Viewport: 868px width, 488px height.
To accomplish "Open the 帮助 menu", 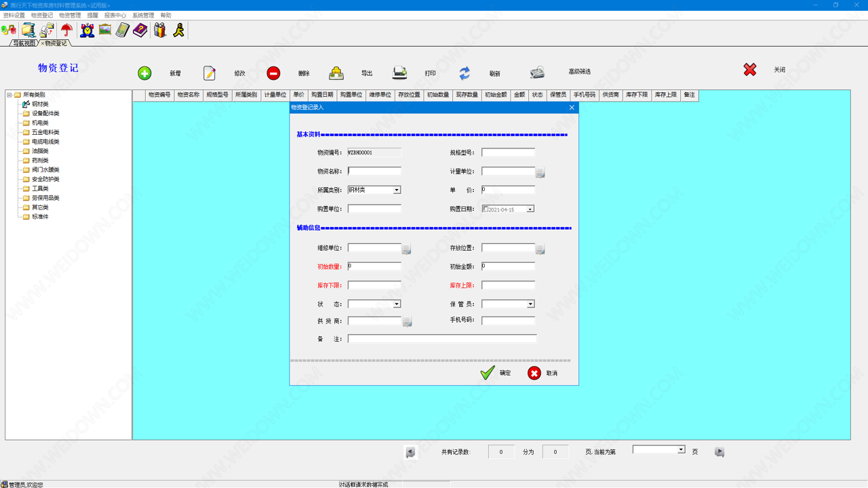I will pos(166,15).
